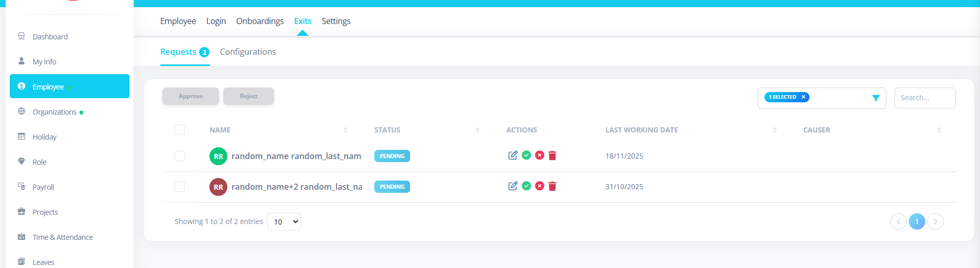Screen dimensions: 980x268
Task: Open the Employee top tab
Action: point(178,21)
